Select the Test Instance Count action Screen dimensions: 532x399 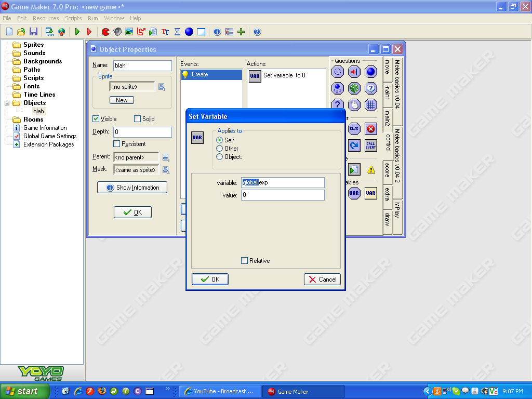[x=338, y=88]
